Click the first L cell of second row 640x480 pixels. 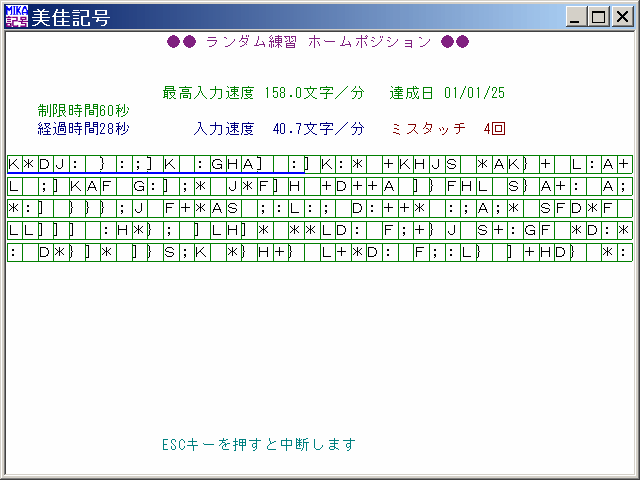[13, 186]
